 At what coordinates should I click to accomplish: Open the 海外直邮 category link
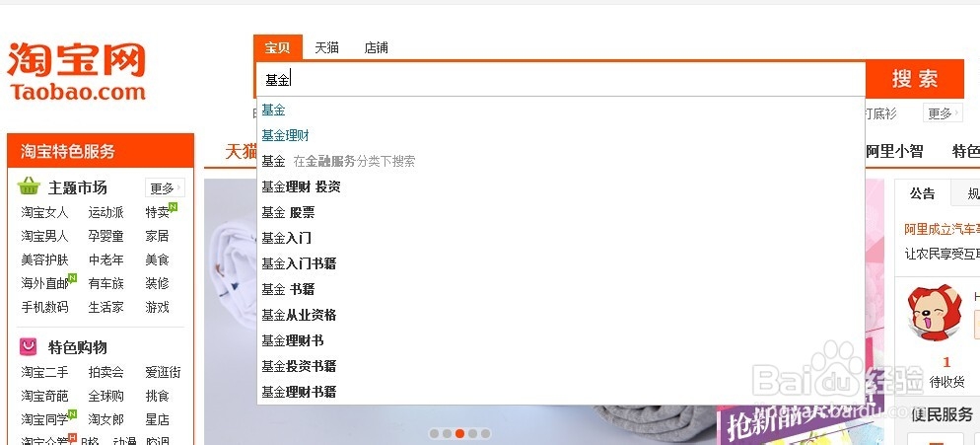(x=44, y=283)
